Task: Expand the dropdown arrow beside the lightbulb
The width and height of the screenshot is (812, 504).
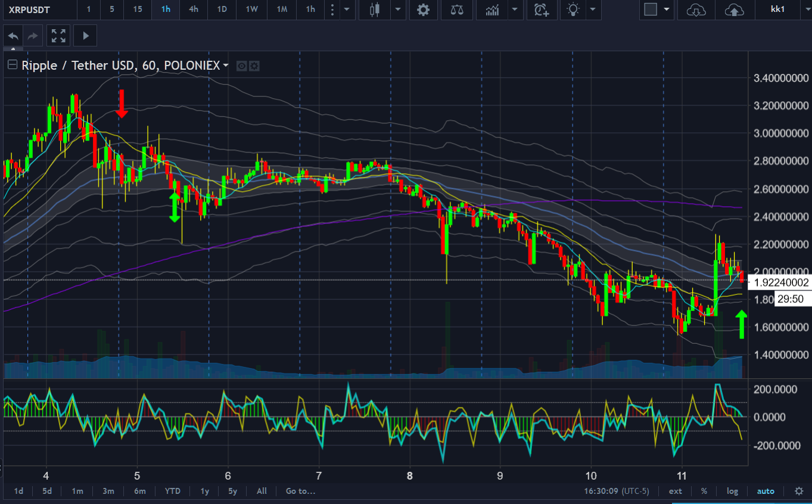Action: (592, 10)
